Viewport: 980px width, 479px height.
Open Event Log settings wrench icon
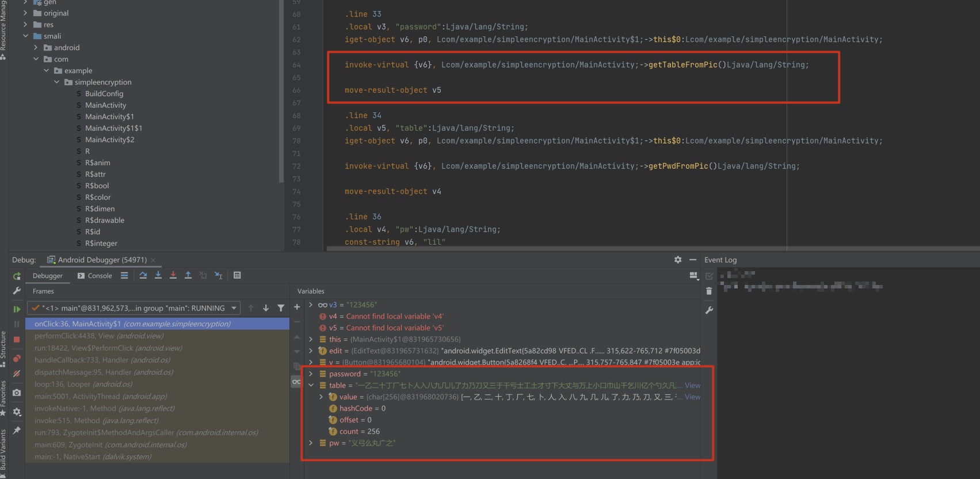click(709, 310)
